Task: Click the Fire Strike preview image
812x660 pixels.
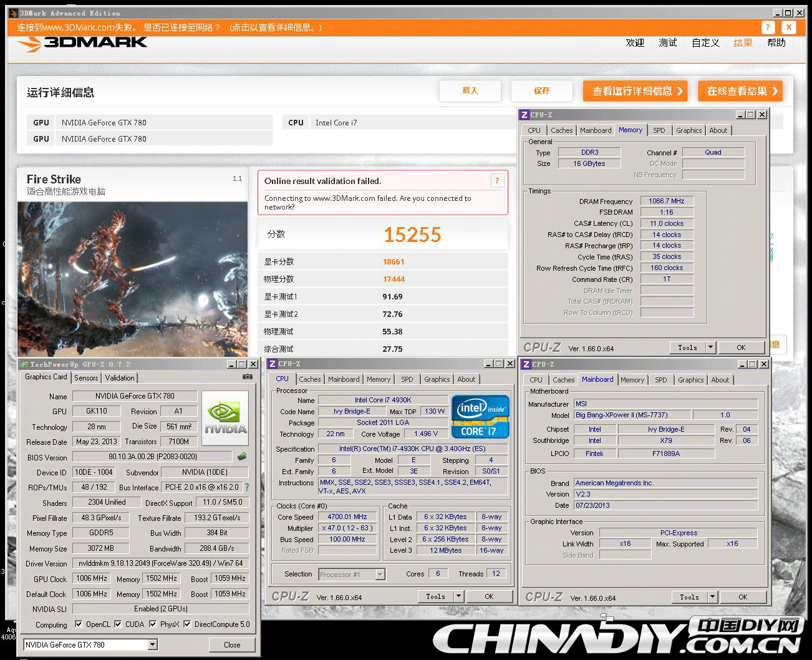Action: [x=133, y=279]
